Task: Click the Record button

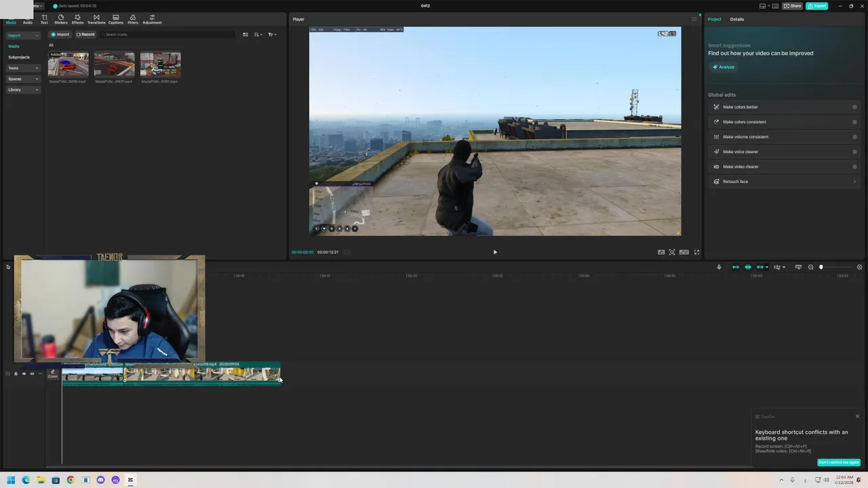Action: (x=85, y=35)
